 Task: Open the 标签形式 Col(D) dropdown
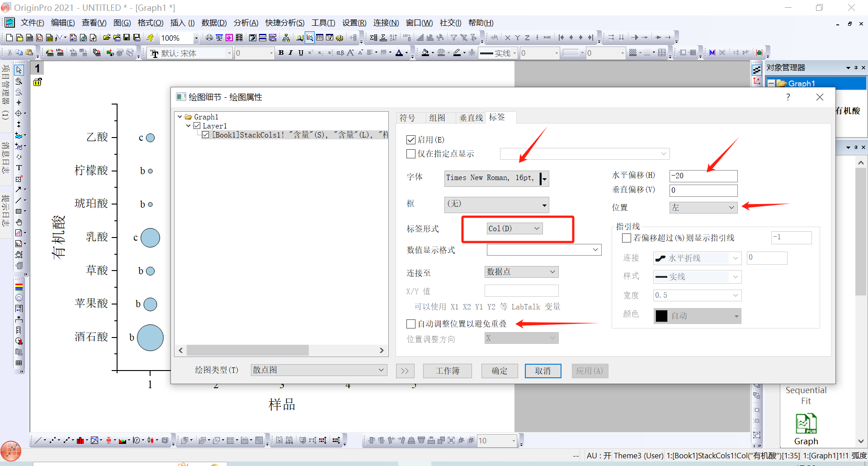514,228
